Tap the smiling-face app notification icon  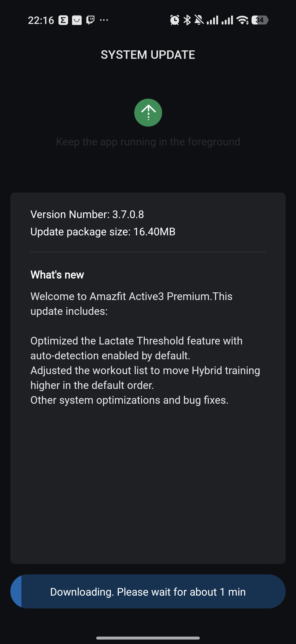77,20
